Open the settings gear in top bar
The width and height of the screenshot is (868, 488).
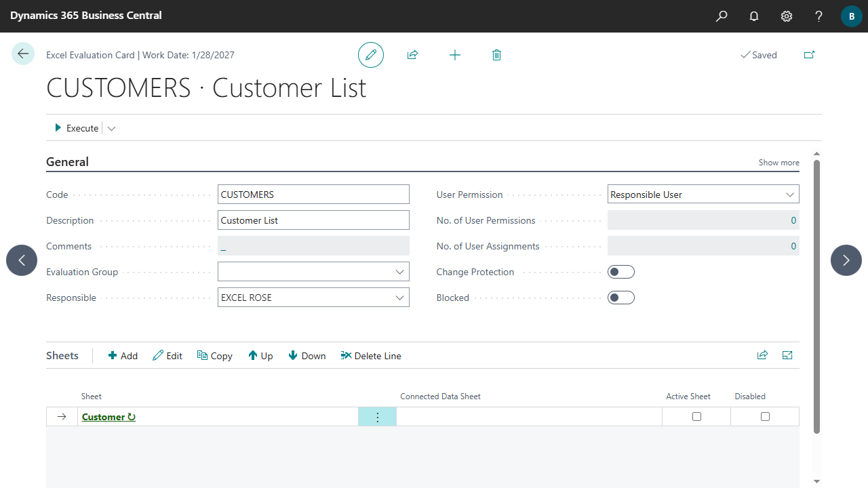787,16
